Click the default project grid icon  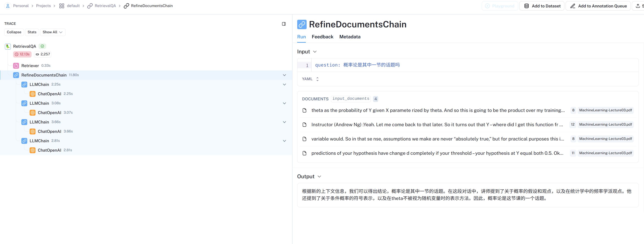click(x=62, y=6)
